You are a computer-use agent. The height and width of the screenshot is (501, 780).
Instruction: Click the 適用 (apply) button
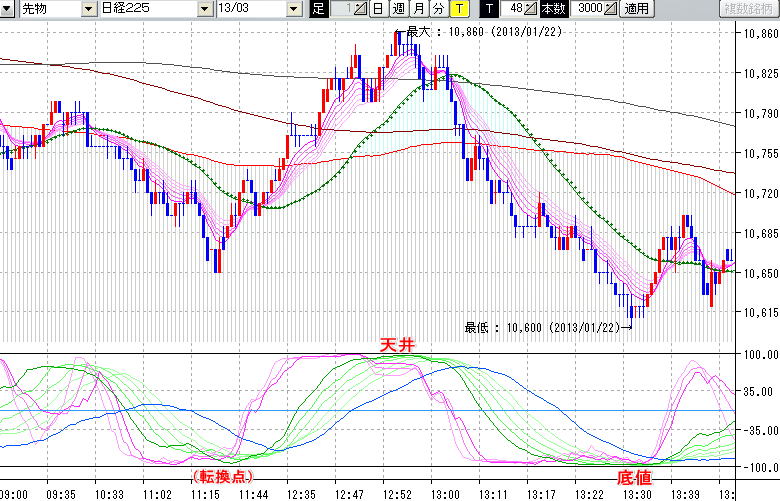click(x=637, y=9)
